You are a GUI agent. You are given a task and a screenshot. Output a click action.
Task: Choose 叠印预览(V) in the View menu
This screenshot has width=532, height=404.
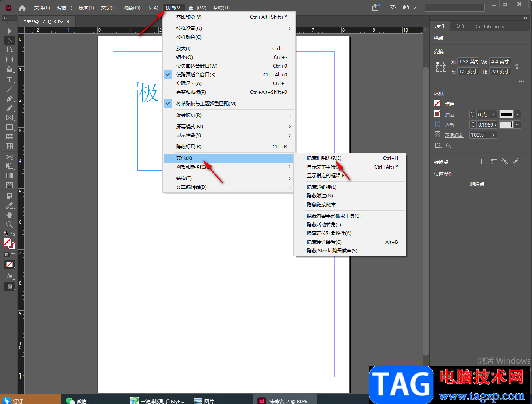(229, 17)
